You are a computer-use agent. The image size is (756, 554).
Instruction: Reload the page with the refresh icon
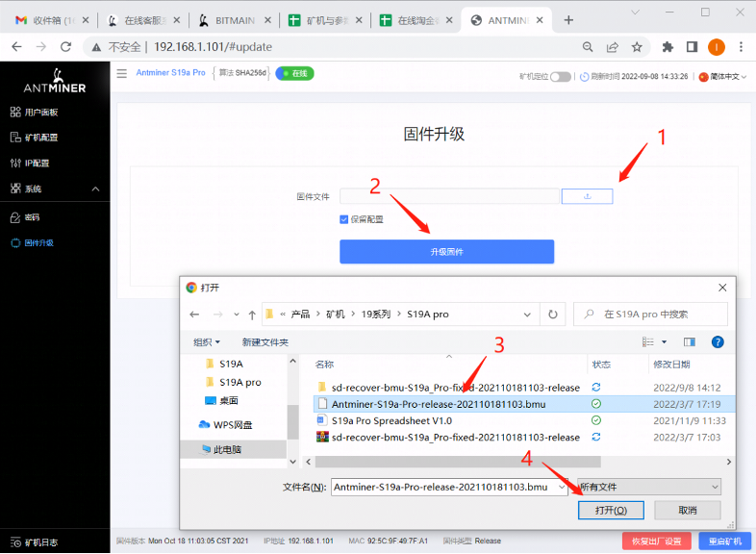tap(66, 47)
